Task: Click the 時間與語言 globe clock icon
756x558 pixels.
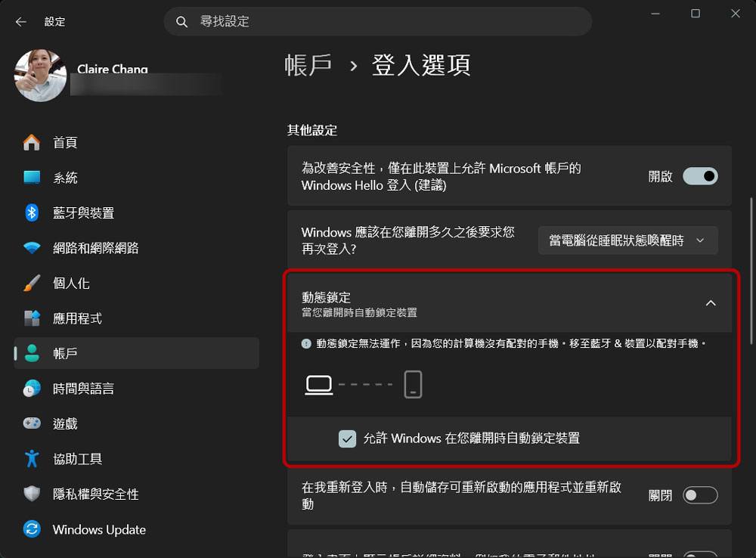Action: [x=32, y=389]
